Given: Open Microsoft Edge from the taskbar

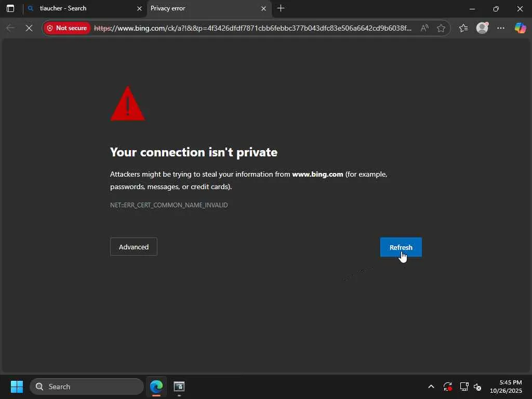Looking at the screenshot, I should tap(156, 387).
